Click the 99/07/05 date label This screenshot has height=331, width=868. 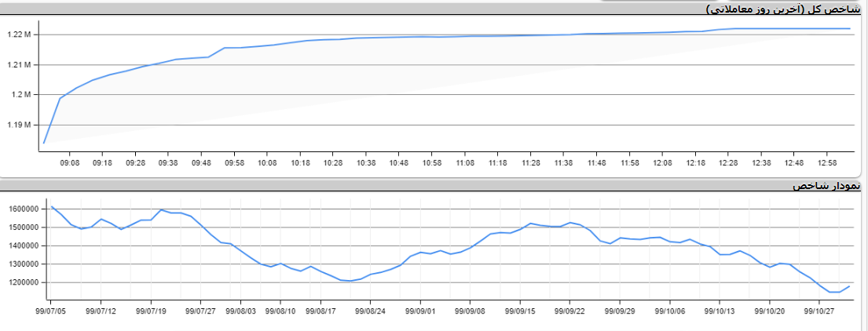(x=51, y=311)
